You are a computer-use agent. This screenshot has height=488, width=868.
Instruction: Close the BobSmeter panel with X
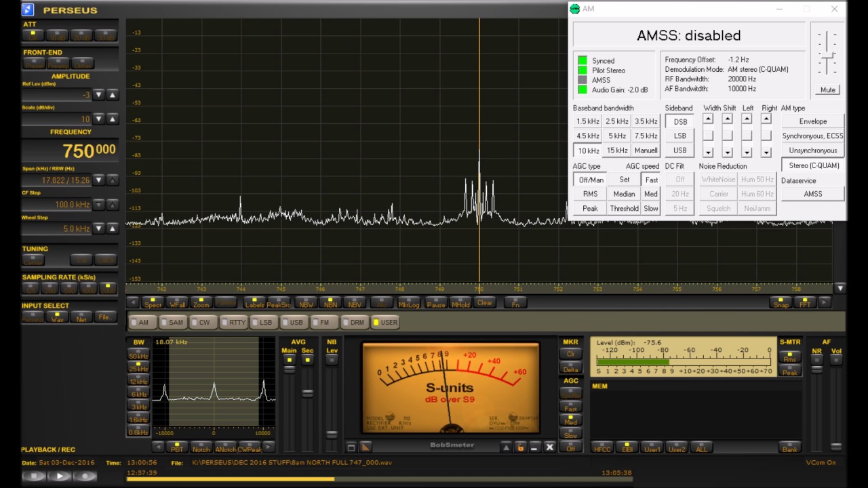[x=549, y=447]
